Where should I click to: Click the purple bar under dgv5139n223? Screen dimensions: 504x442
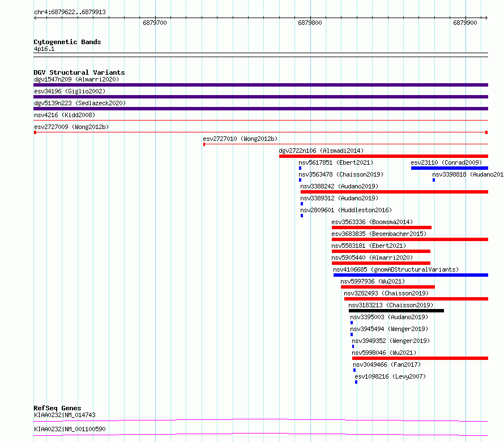click(x=260, y=109)
